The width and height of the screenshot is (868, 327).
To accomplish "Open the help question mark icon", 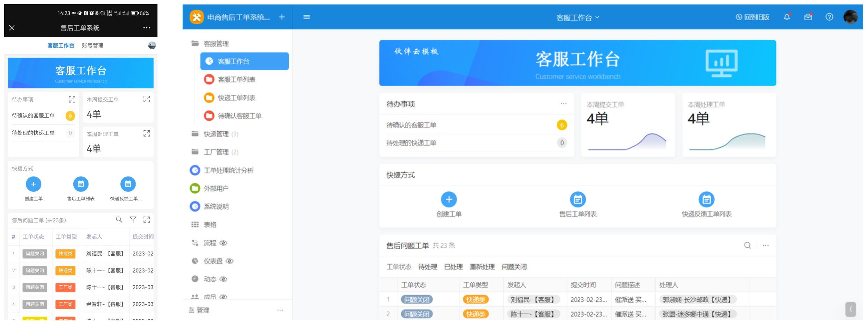I will click(x=829, y=17).
